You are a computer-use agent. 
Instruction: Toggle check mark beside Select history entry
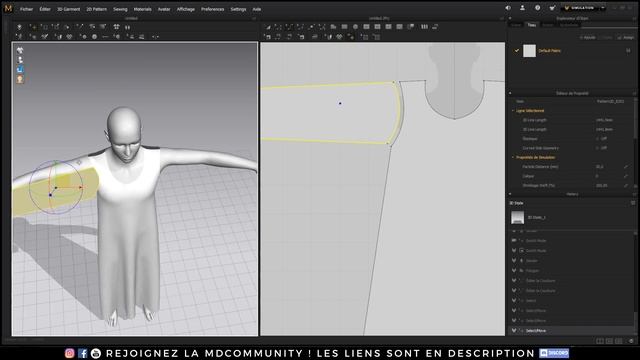(x=514, y=300)
